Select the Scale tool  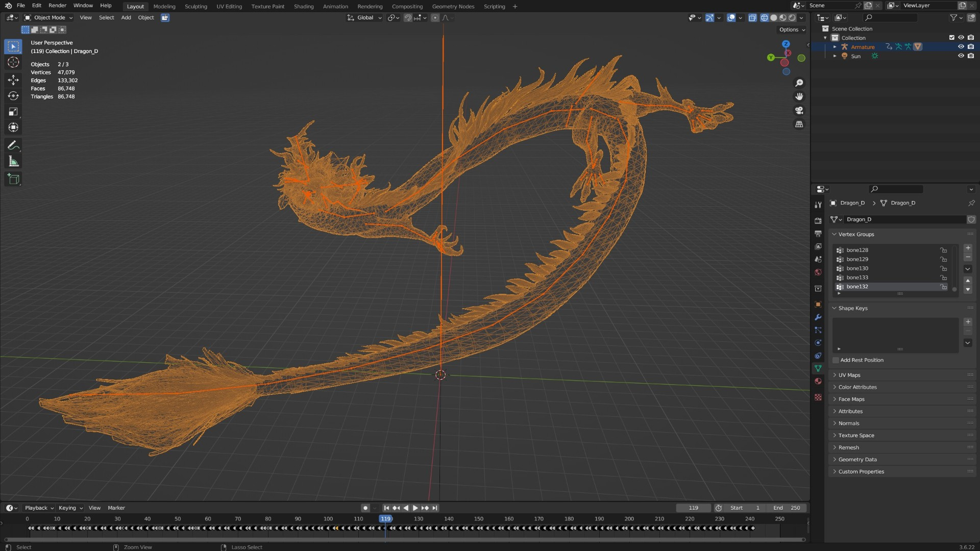13,112
